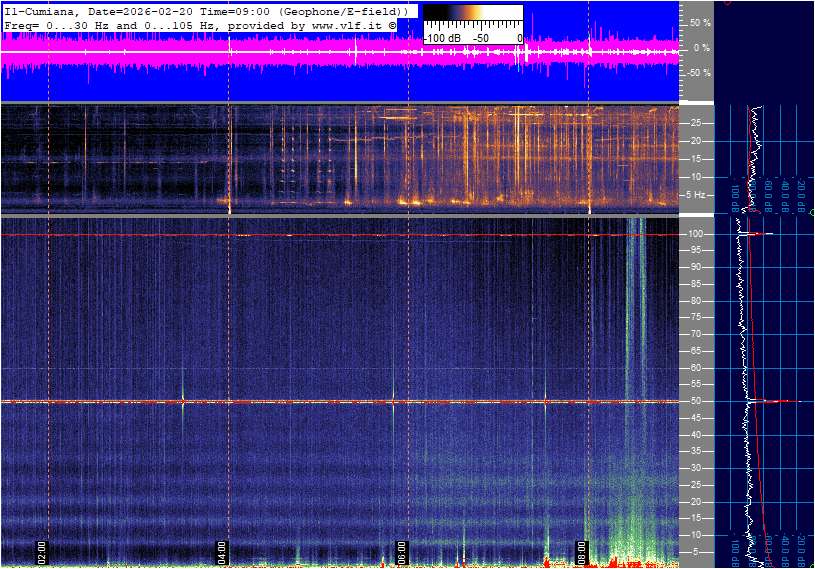Click the 10 Hz tick on lower axis
This screenshot has width=815, height=569.
tap(695, 536)
